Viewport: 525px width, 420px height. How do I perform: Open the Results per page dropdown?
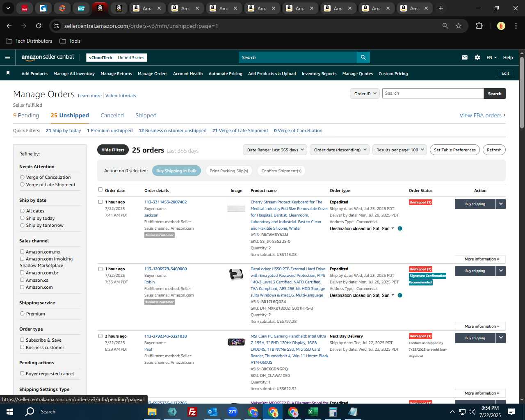(399, 150)
